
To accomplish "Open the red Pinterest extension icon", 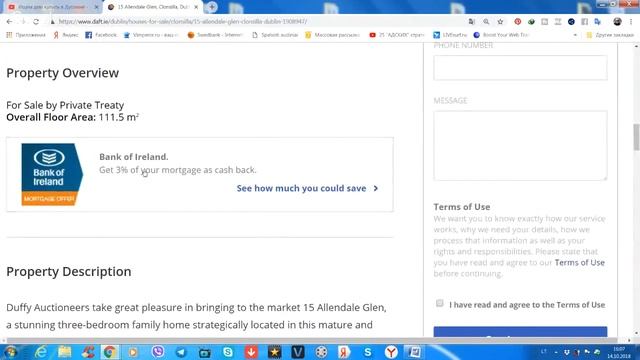I will tap(518, 22).
